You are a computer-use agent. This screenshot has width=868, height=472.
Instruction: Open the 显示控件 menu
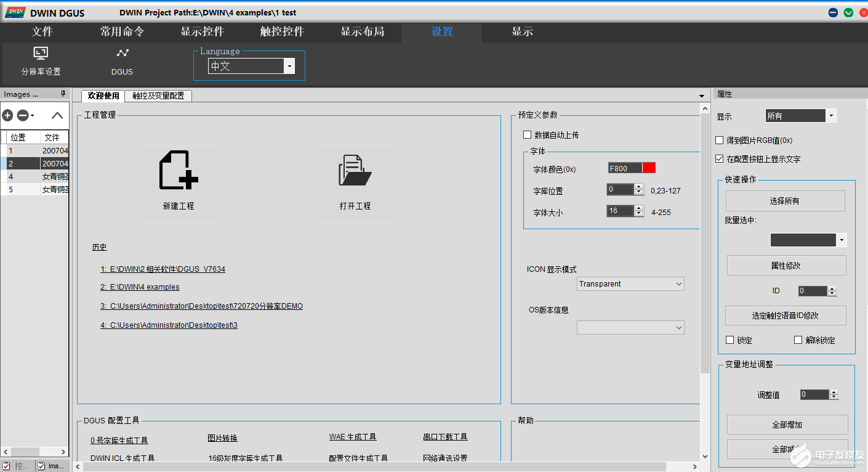203,32
